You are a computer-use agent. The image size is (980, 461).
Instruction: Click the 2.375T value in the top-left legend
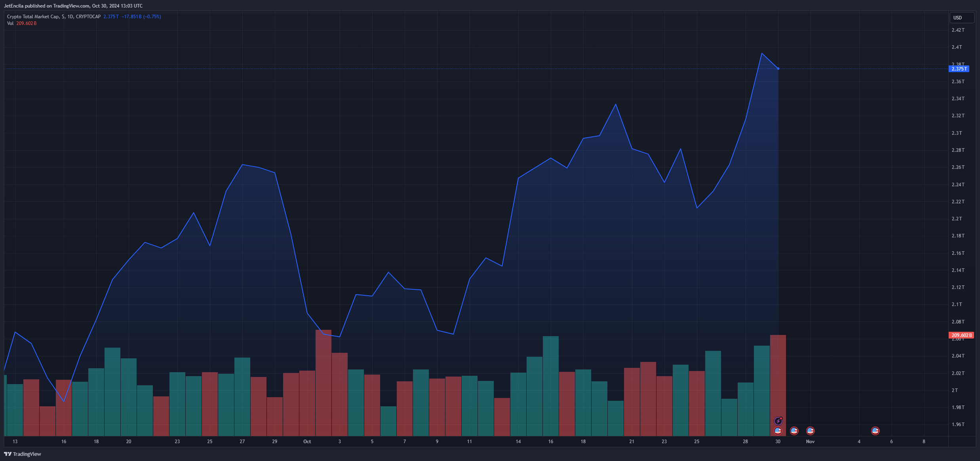(111, 17)
